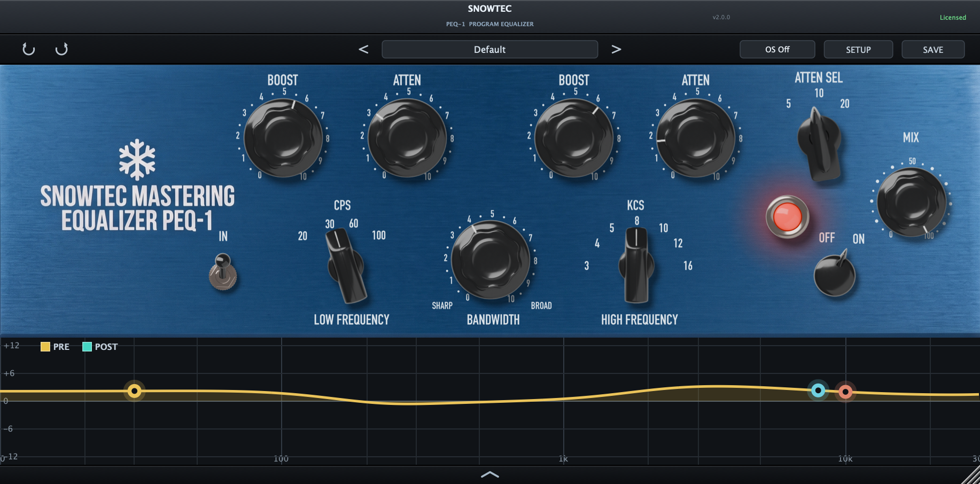Click the high frequency BOOST knob
Screen dimensions: 980x484
pyautogui.click(x=574, y=138)
